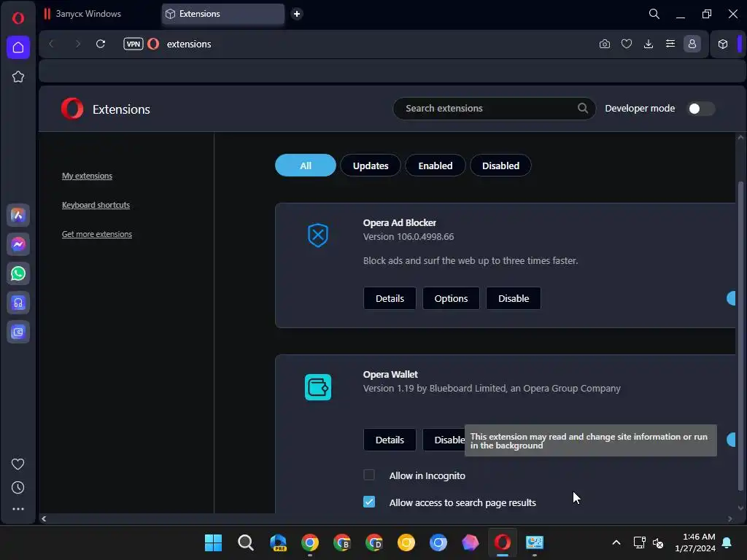Viewport: 747px width, 560px height.
Task: Select the Enabled filter tab
Action: click(436, 166)
